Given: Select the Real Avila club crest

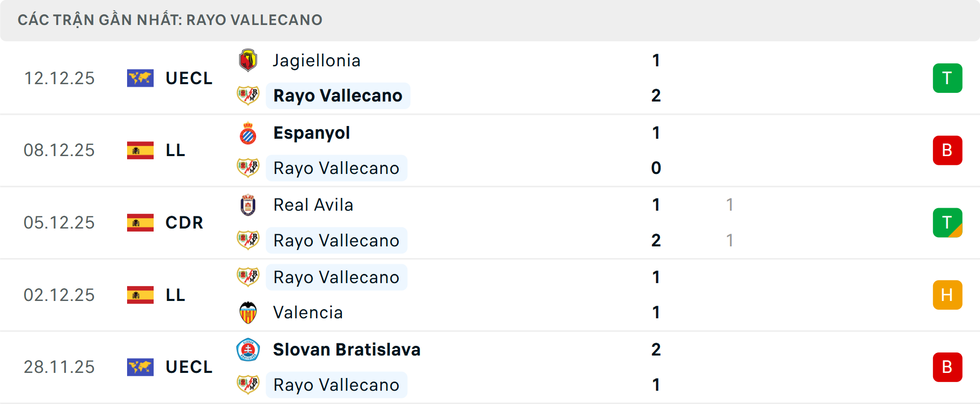Looking at the screenshot, I should [248, 204].
